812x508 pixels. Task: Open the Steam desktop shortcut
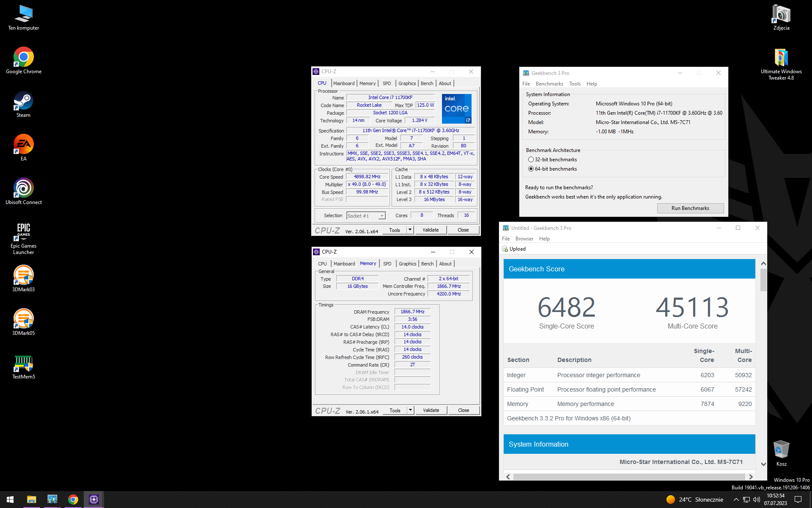tap(24, 105)
